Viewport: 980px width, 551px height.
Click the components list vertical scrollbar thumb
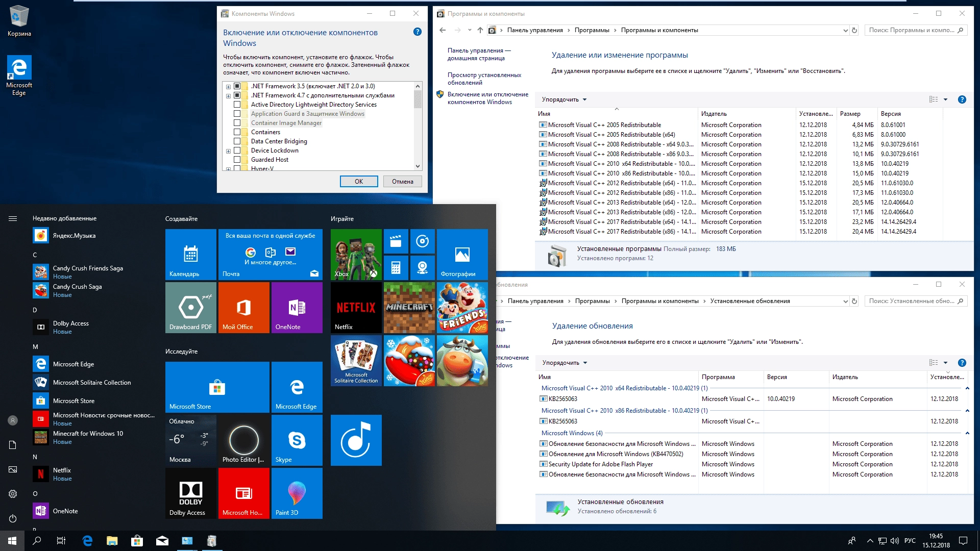(x=418, y=99)
